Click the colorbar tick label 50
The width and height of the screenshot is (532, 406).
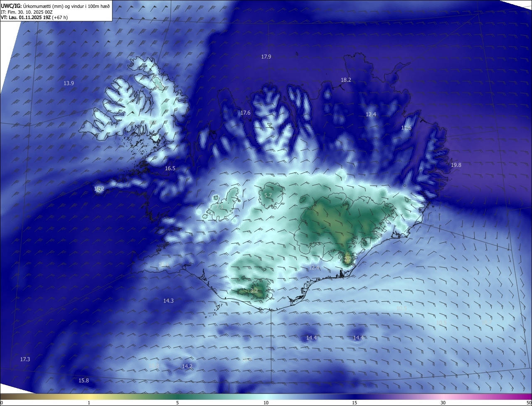coord(529,403)
